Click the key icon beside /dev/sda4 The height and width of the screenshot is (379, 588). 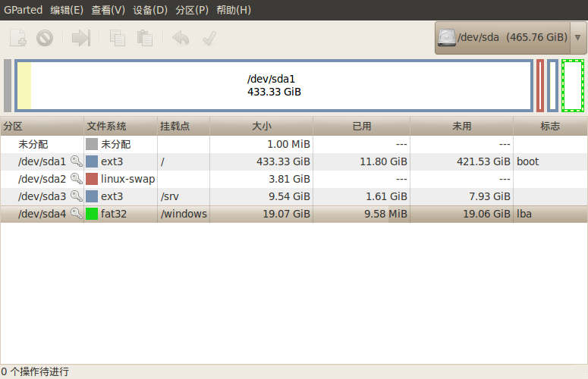tap(76, 214)
